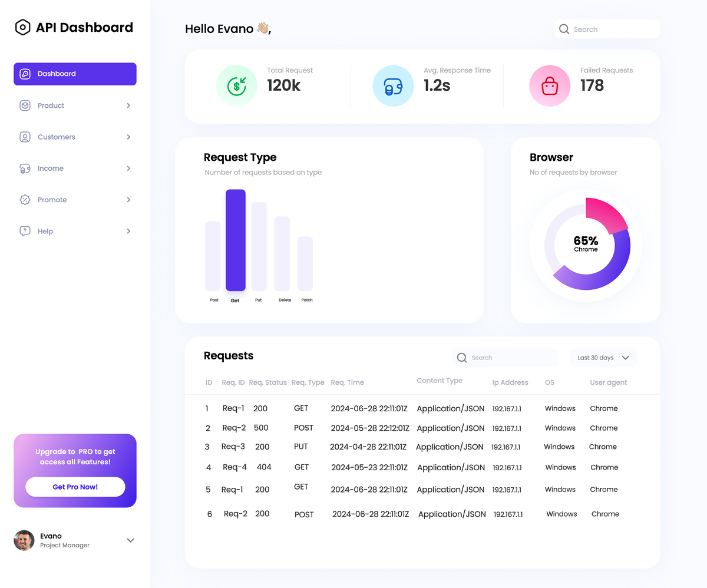Click the pink Failed Requests lock icon
The width and height of the screenshot is (707, 588).
pyautogui.click(x=549, y=85)
